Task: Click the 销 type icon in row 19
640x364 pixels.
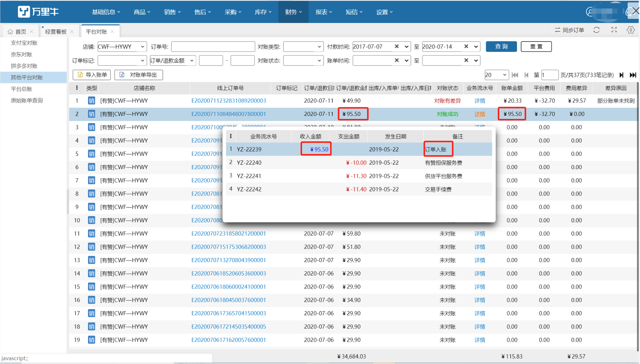Action: pyautogui.click(x=91, y=340)
